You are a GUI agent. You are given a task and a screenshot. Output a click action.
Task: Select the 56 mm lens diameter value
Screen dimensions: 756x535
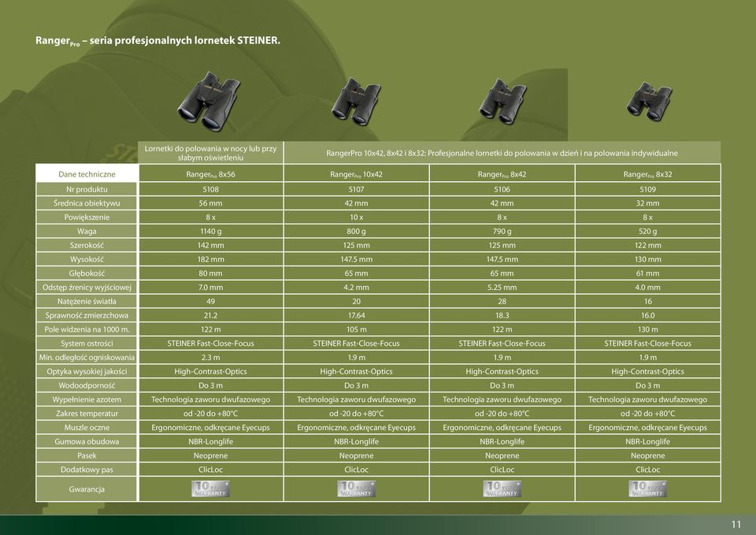[211, 203]
